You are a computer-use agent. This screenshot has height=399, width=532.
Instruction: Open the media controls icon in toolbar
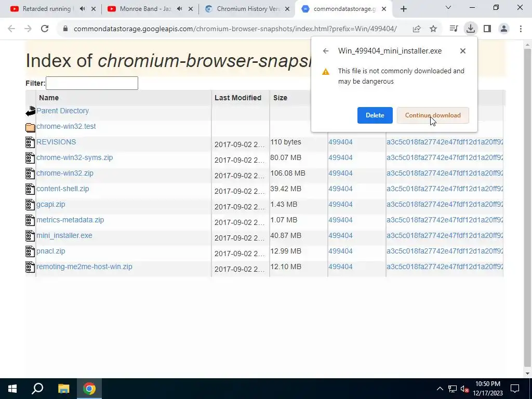(454, 29)
